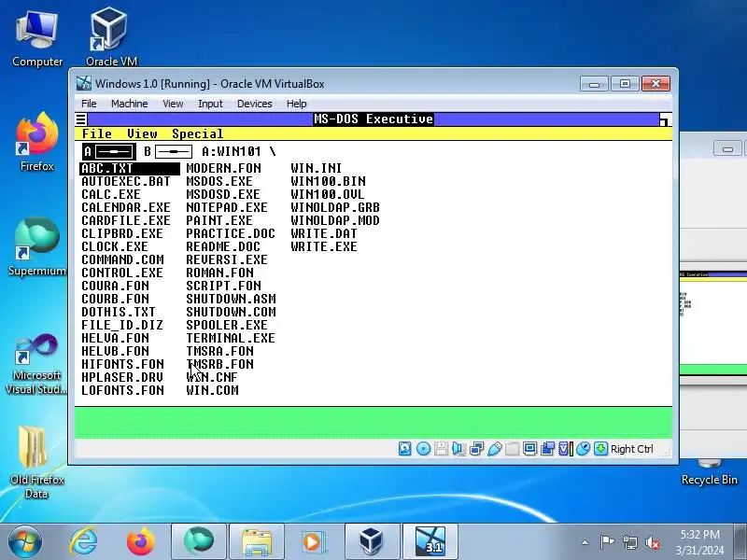The image size is (747, 560).
Task: Select drive B icon
Action: (168, 152)
